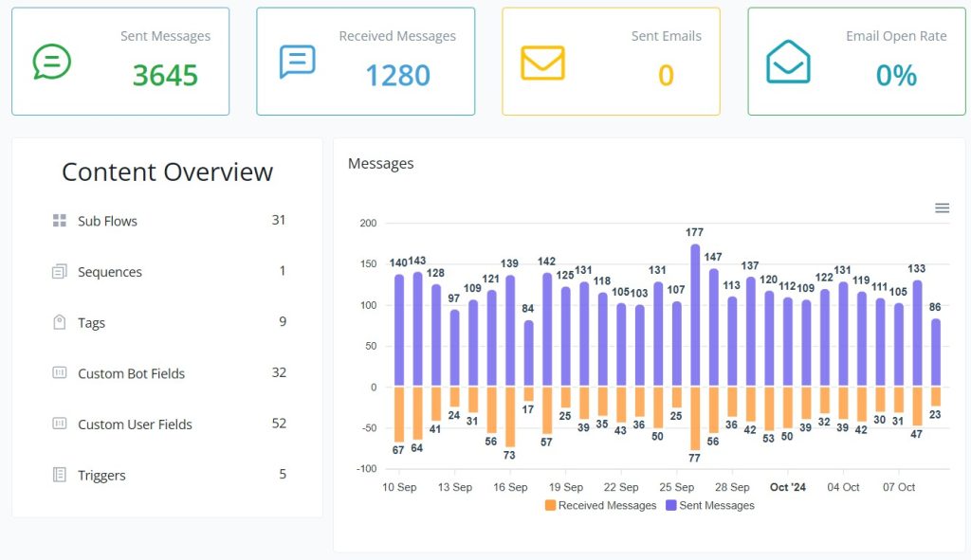
Task: Toggle Received Messages series in legend
Action: click(x=607, y=506)
